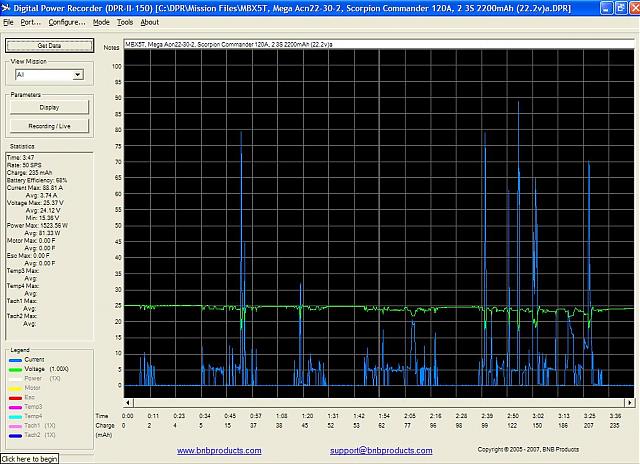The image size is (640, 464).
Task: Open the Tools menu
Action: (x=124, y=21)
